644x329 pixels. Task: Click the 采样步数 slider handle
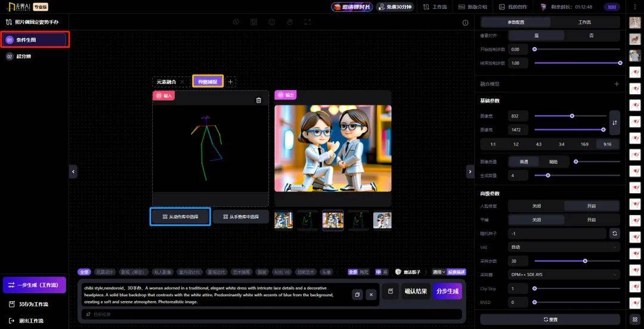[x=585, y=261]
